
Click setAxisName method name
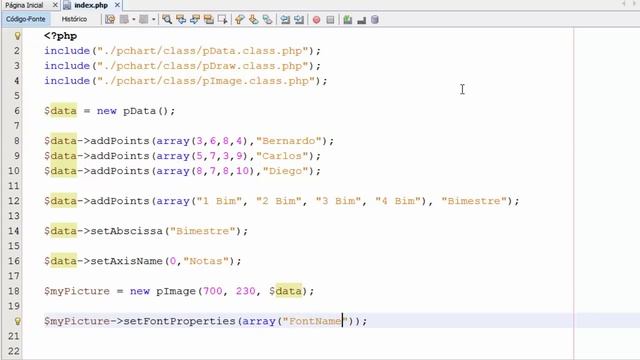[x=127, y=261]
